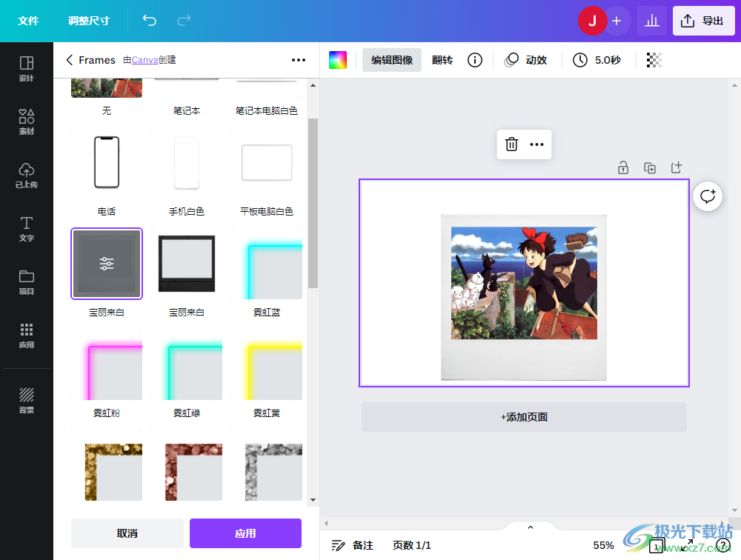Click the 翻转 flip option
The height and width of the screenshot is (560, 741).
point(442,60)
